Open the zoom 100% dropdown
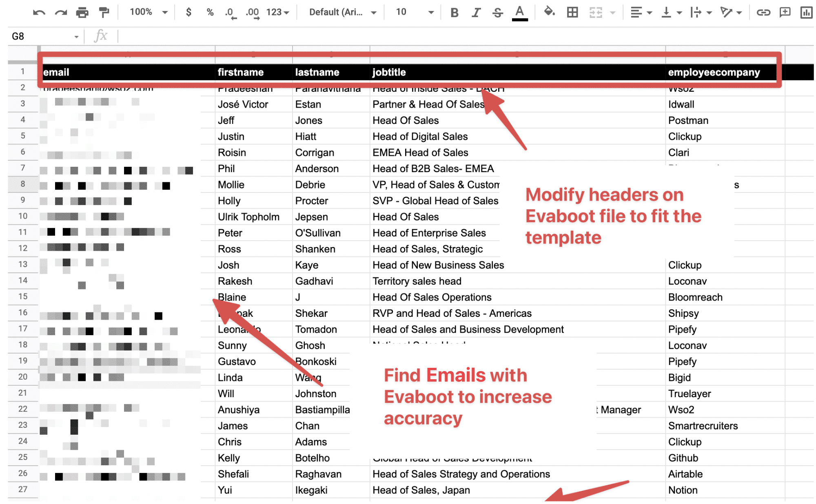Viewport: 816px width, 504px height. (x=149, y=12)
